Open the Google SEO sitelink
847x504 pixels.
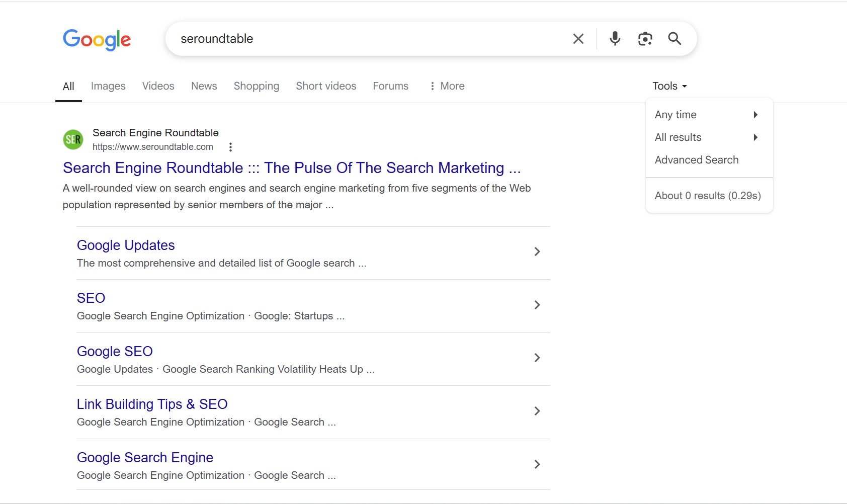point(115,351)
